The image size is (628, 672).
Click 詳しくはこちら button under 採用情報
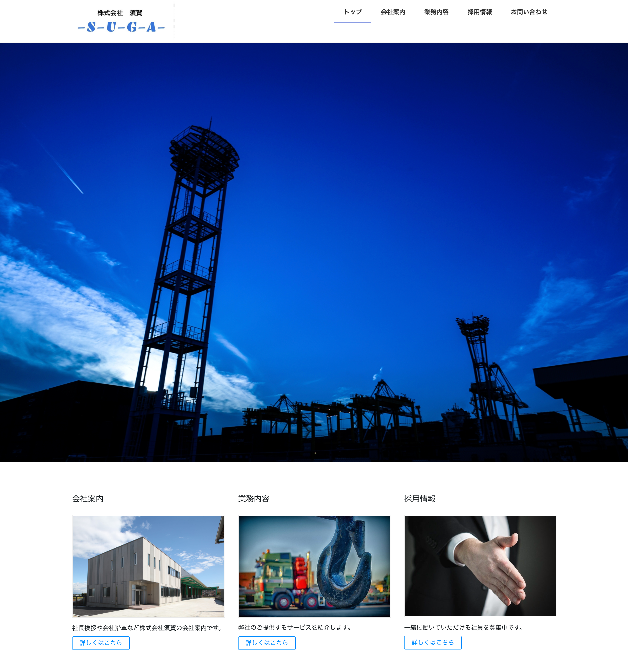(x=433, y=642)
